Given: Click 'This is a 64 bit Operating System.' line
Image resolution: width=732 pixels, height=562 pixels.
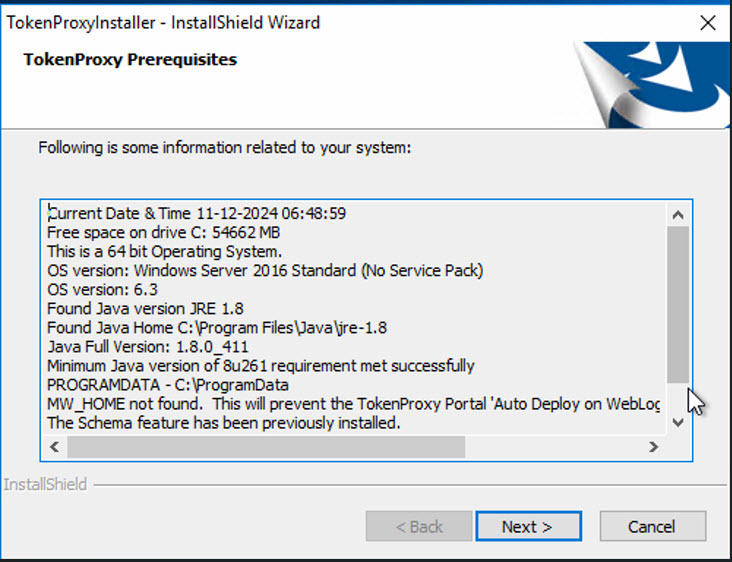Looking at the screenshot, I should click(x=164, y=252).
